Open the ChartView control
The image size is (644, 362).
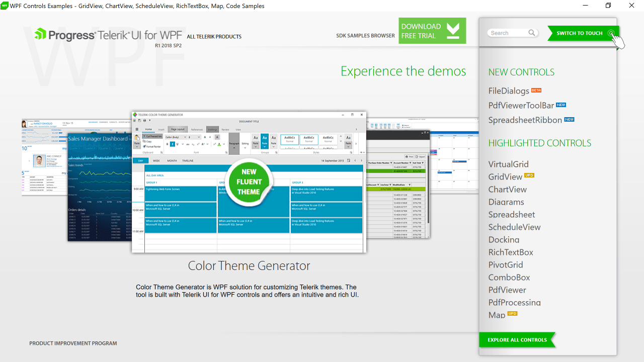coord(508,189)
